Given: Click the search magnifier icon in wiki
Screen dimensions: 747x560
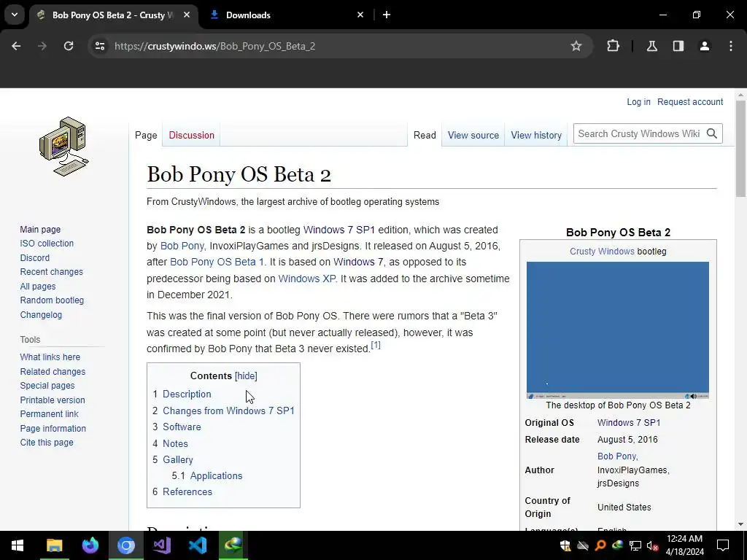Looking at the screenshot, I should pos(712,134).
